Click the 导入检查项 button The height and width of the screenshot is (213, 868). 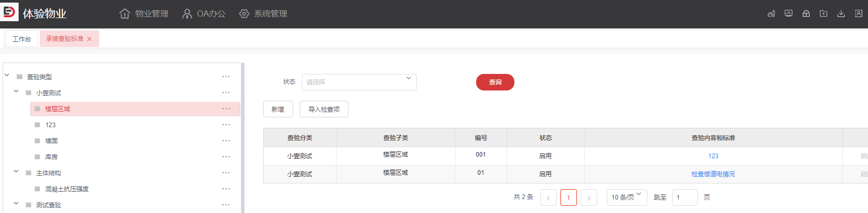point(324,109)
